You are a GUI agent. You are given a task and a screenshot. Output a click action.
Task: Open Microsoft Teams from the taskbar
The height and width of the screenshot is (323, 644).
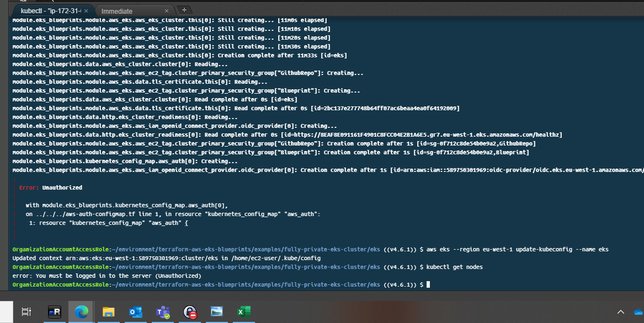coord(162,312)
